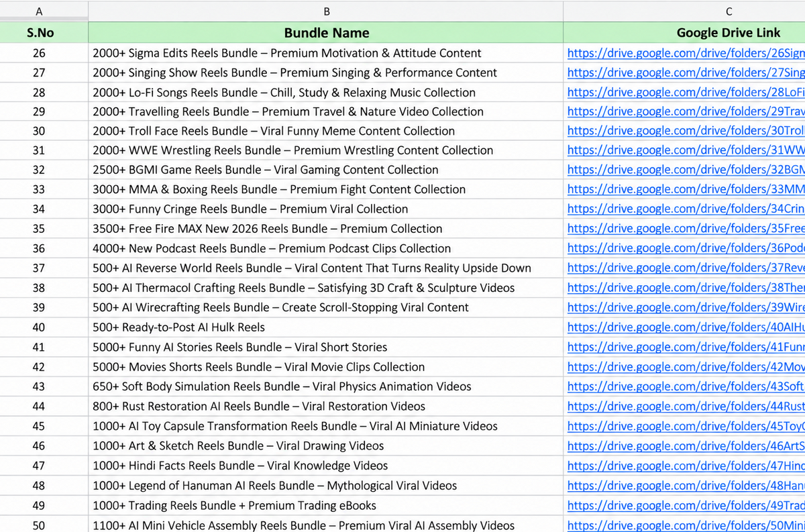The image size is (805, 532).
Task: Open Drive link for 37Reverse folder
Action: coord(686,268)
